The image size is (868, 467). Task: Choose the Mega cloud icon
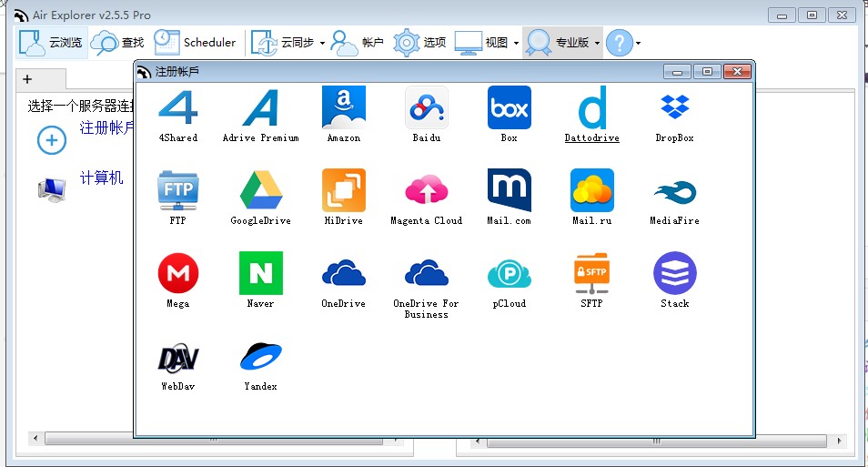(x=177, y=274)
